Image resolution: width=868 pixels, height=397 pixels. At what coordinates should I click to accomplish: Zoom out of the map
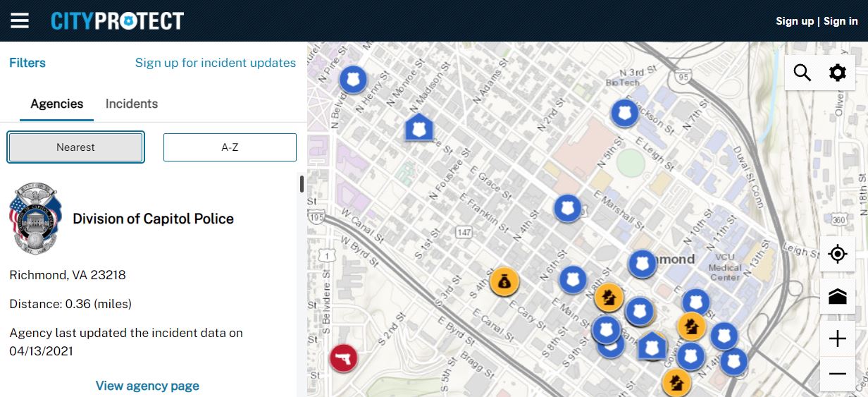838,374
